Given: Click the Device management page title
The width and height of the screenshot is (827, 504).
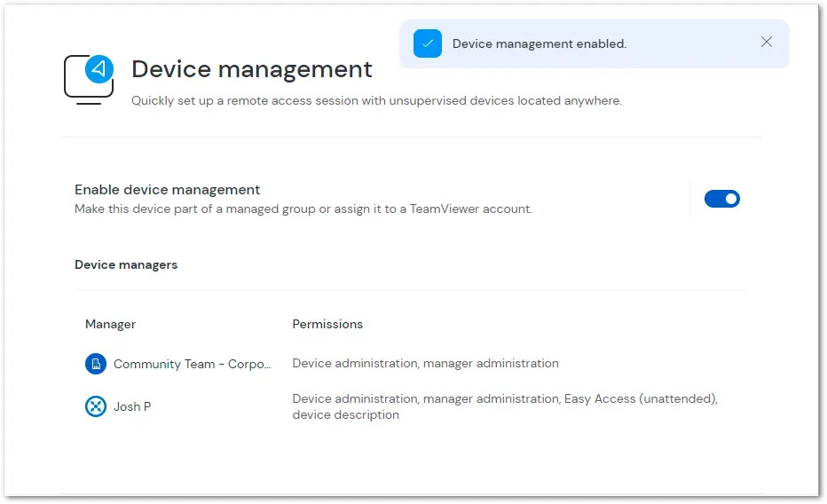Looking at the screenshot, I should click(252, 69).
